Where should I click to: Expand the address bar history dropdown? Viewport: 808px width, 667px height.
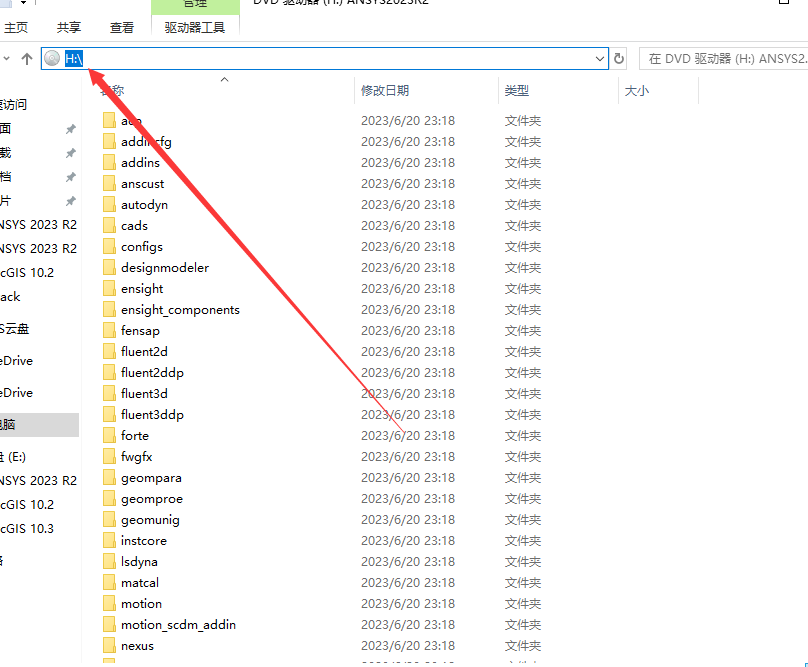click(600, 59)
